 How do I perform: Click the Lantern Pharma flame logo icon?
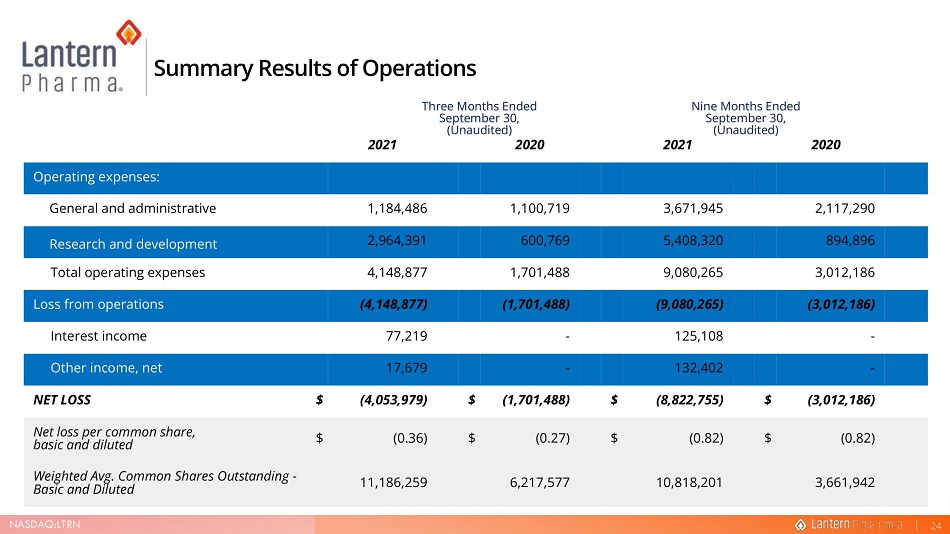128,32
